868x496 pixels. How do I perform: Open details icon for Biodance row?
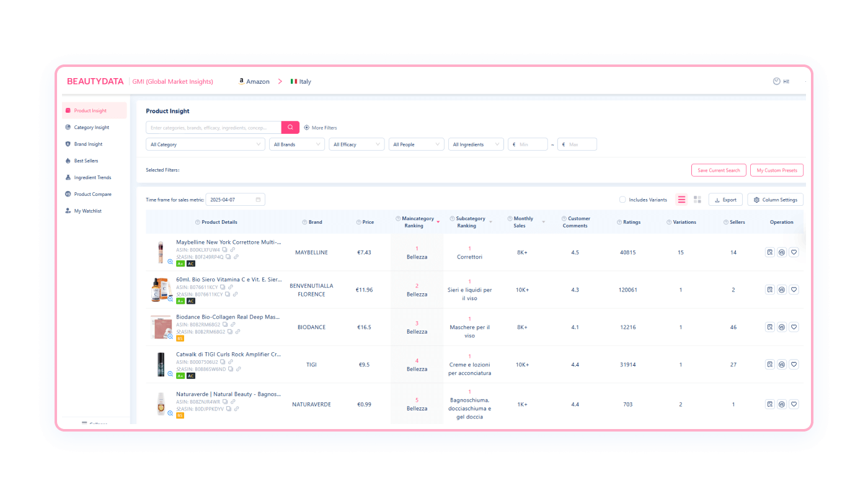point(769,327)
